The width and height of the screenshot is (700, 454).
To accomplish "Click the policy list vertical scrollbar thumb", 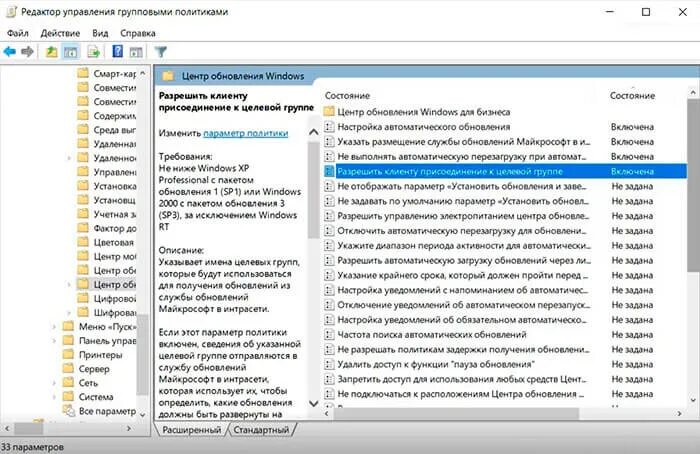I will point(693,185).
